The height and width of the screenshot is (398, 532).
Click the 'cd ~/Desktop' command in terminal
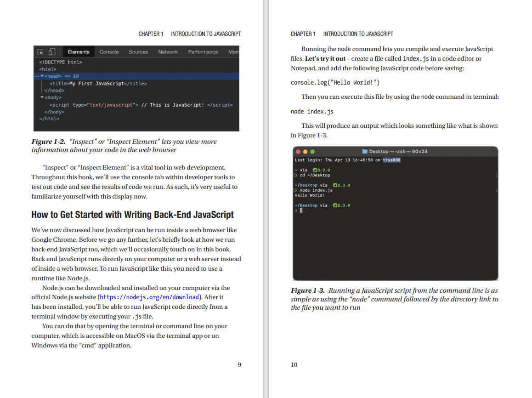click(x=315, y=176)
